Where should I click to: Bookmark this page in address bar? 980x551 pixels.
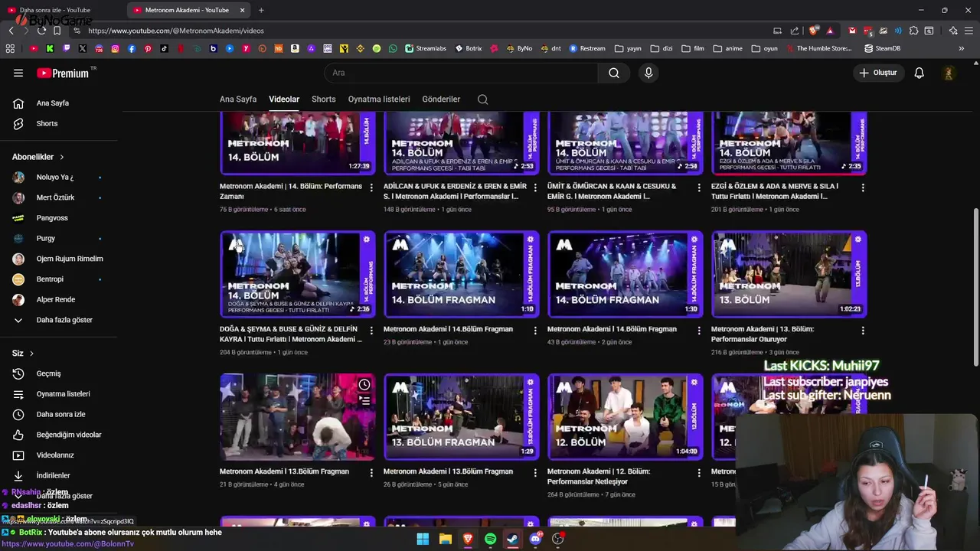click(x=57, y=31)
